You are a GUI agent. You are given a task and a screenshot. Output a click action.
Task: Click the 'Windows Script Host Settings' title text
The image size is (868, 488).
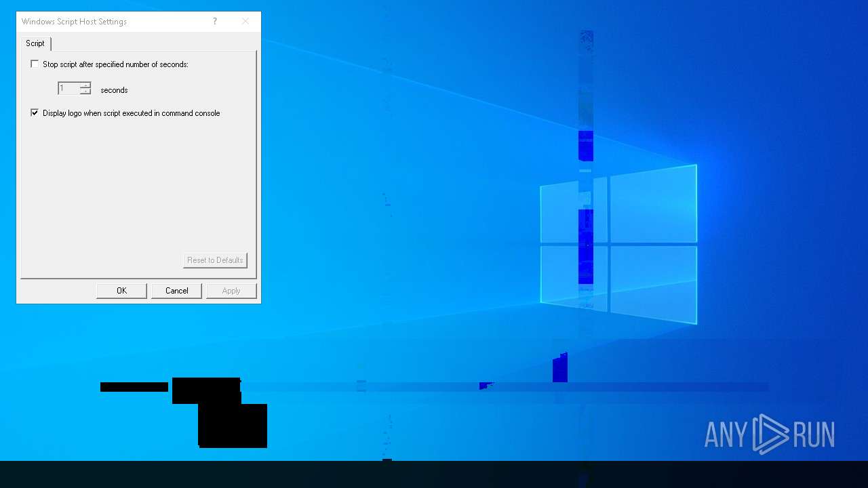pos(74,22)
